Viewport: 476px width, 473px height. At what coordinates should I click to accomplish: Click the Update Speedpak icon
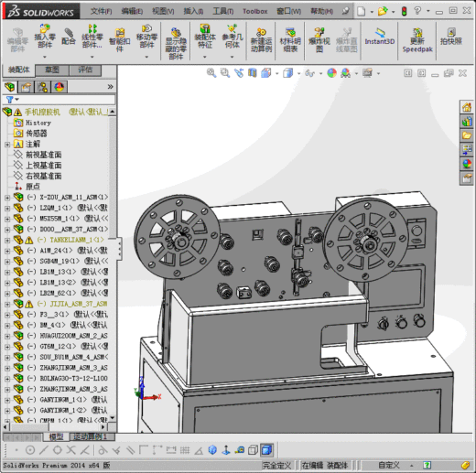(417, 40)
